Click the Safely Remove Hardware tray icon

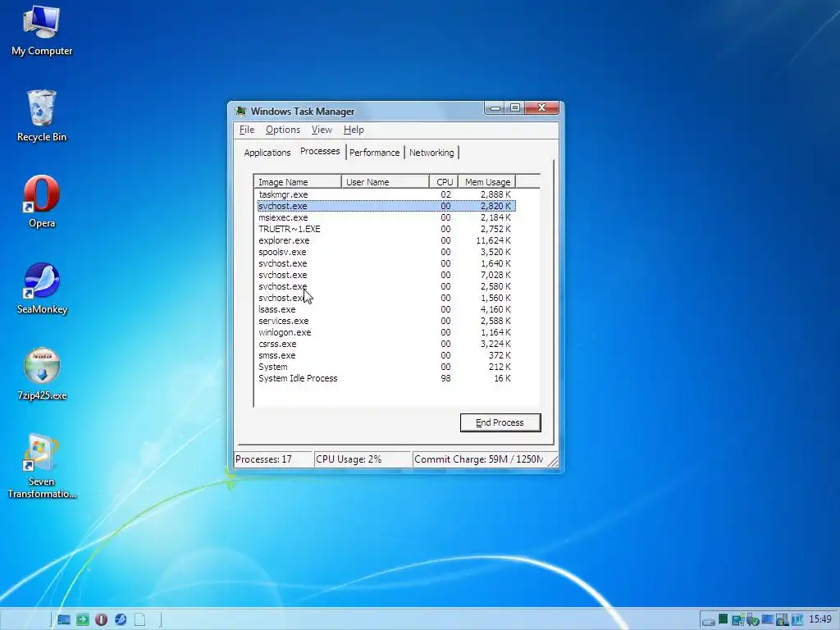[x=753, y=620]
